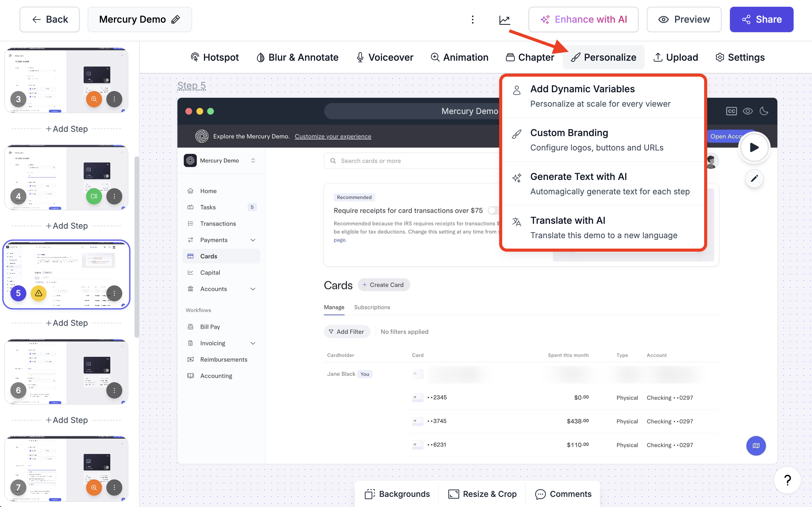The height and width of the screenshot is (507, 812).
Task: Toggle dark mode moon icon
Action: pos(764,111)
